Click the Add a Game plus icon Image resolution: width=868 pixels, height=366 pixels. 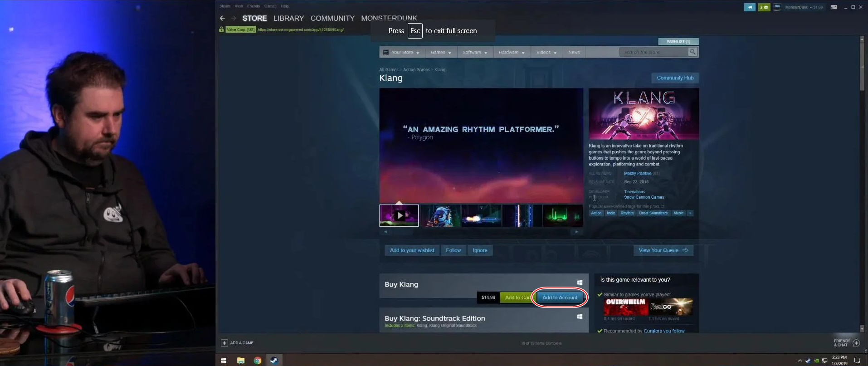pos(224,343)
